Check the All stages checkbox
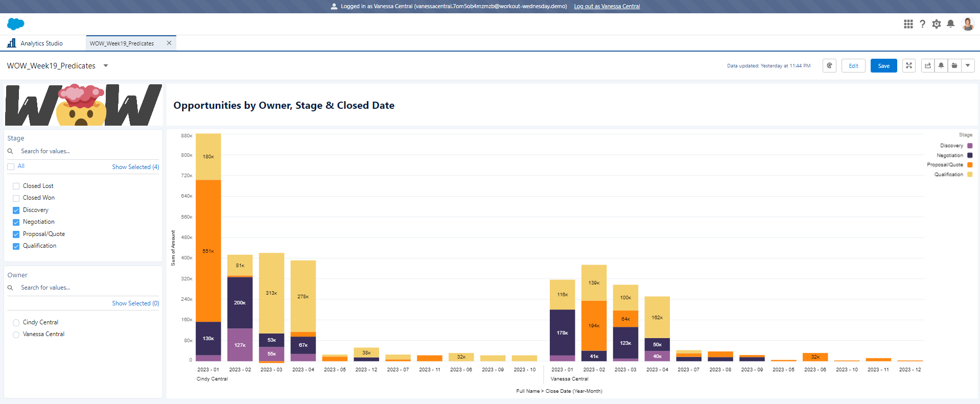Image resolution: width=980 pixels, height=404 pixels. click(11, 167)
